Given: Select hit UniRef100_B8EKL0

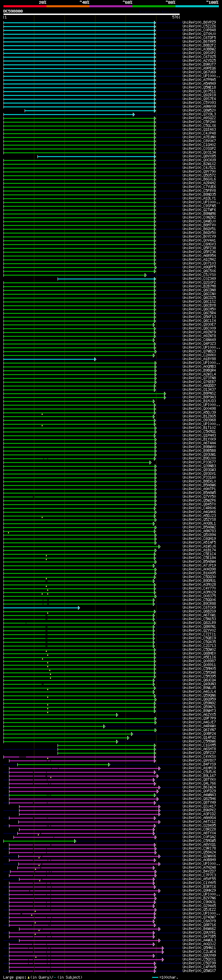Looking at the screenshot, I should click(199, 481).
